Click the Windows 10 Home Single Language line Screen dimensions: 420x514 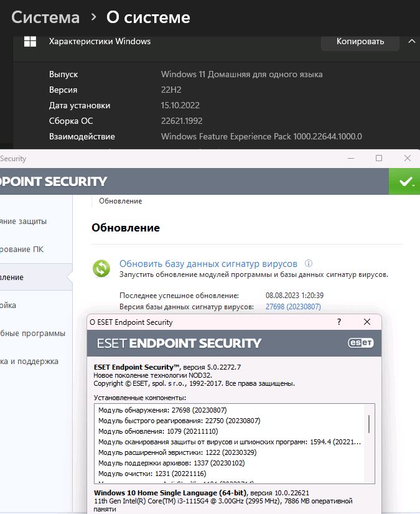coord(202,493)
